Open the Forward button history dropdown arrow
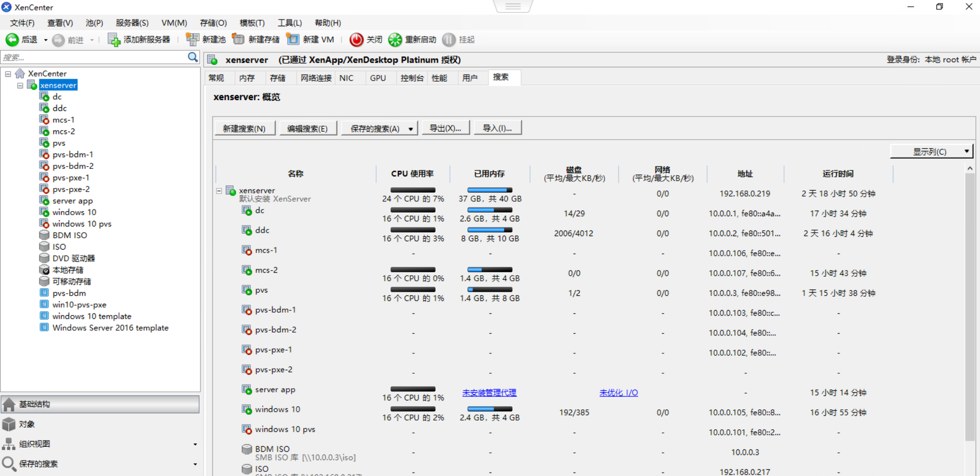 point(92,40)
